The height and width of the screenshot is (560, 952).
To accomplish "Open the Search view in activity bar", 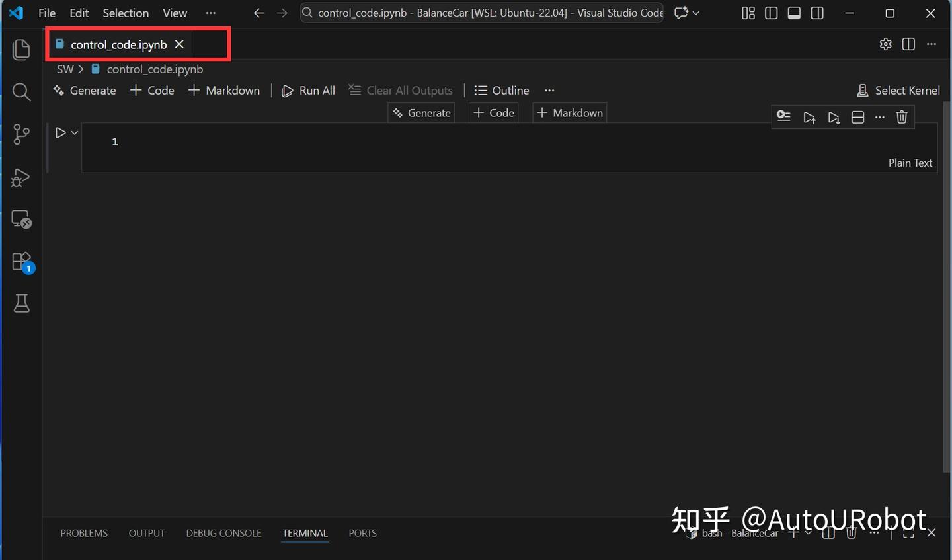I will [x=21, y=92].
